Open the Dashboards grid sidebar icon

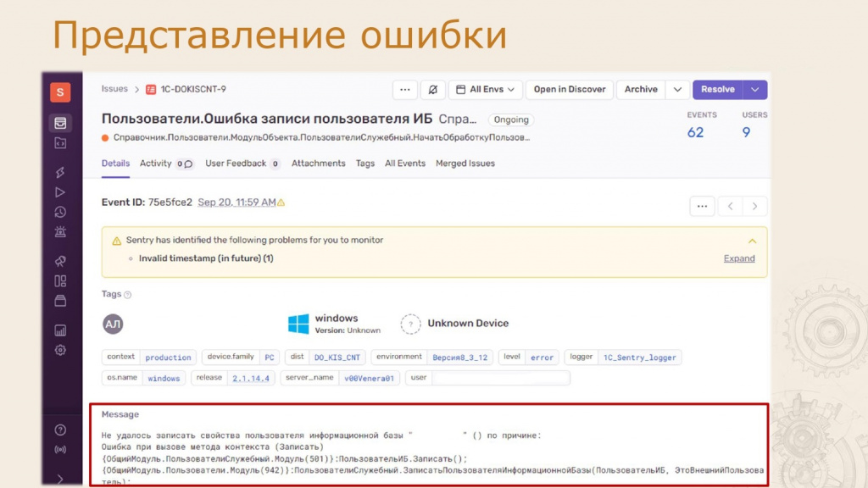click(x=60, y=280)
